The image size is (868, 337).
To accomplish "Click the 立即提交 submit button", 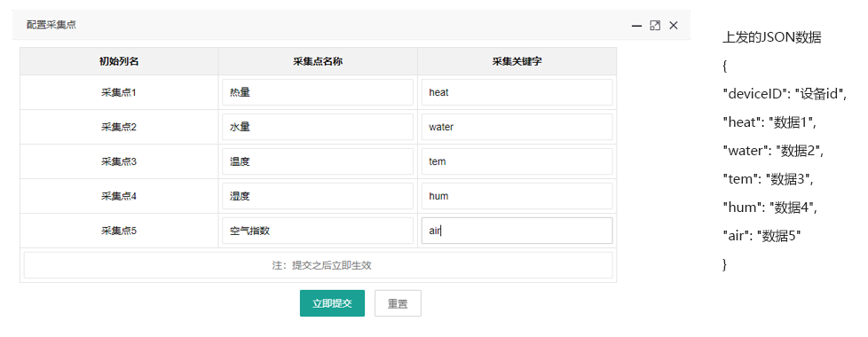I will [x=332, y=303].
